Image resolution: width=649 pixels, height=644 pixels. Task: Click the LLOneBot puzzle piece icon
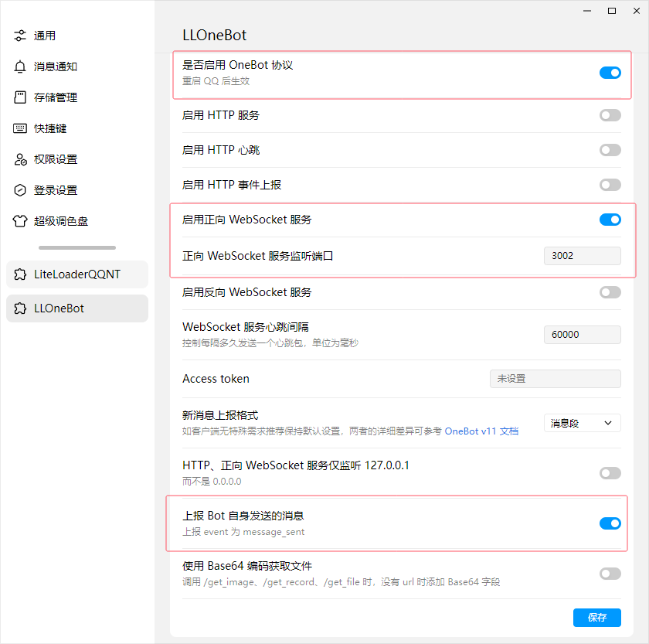click(x=20, y=308)
